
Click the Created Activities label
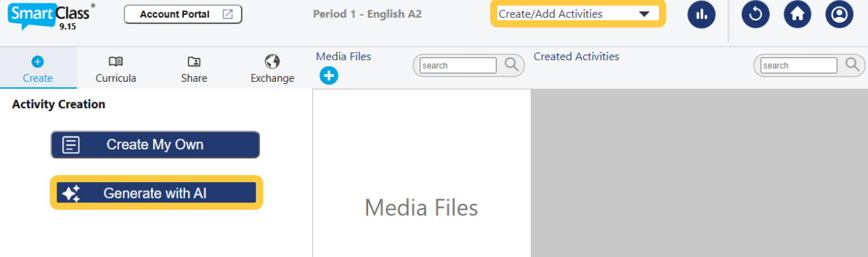tap(576, 57)
